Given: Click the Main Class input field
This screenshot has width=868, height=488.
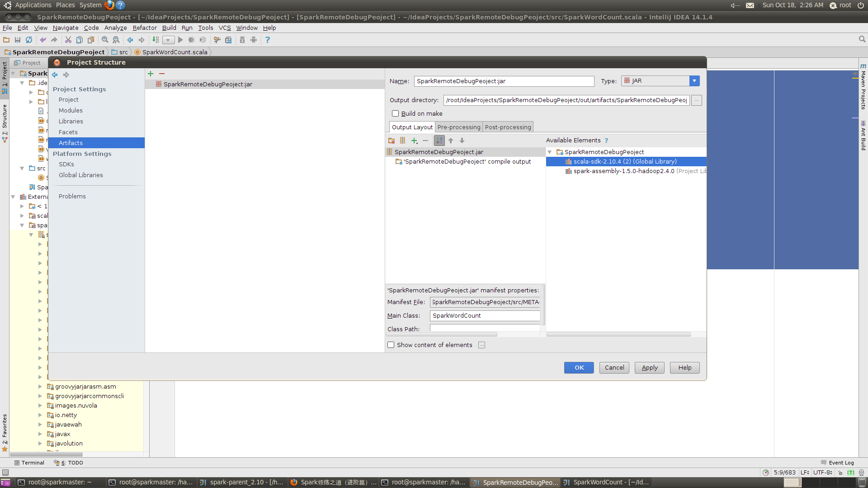Looking at the screenshot, I should (x=484, y=315).
